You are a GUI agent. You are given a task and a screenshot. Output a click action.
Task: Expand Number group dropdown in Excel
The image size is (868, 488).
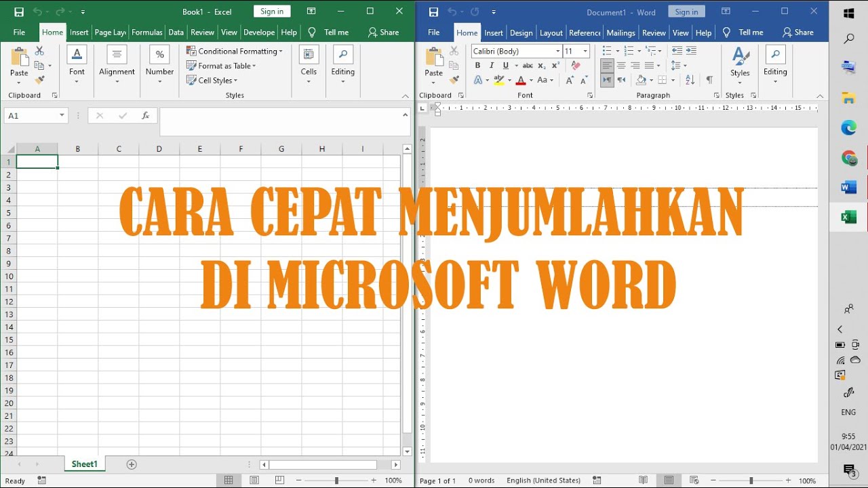click(x=160, y=82)
